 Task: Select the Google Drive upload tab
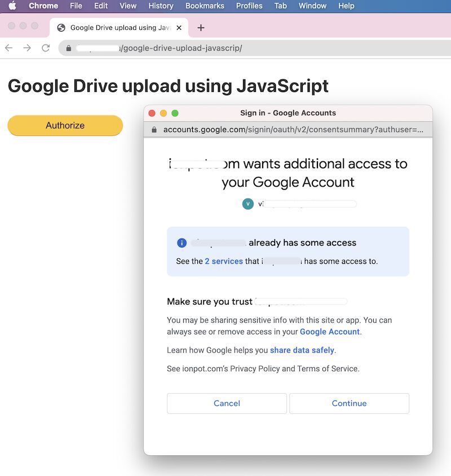[119, 28]
